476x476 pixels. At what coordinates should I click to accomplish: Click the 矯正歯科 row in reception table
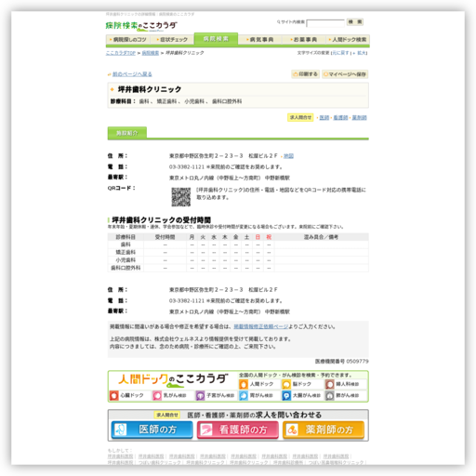click(x=238, y=252)
